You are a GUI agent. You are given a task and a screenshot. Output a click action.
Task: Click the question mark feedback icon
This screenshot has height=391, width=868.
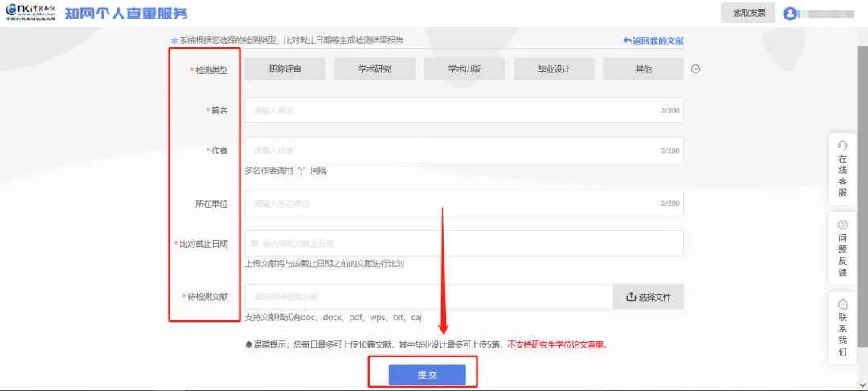843,225
